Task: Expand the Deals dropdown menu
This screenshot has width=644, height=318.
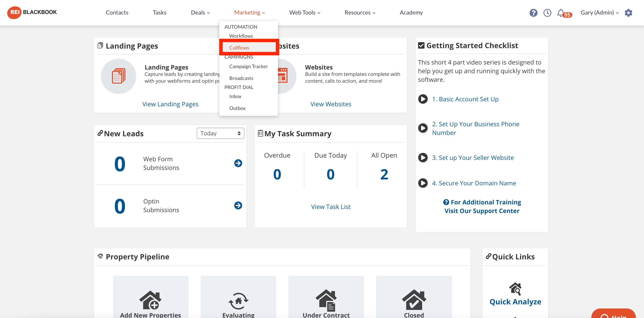Action: 200,12
